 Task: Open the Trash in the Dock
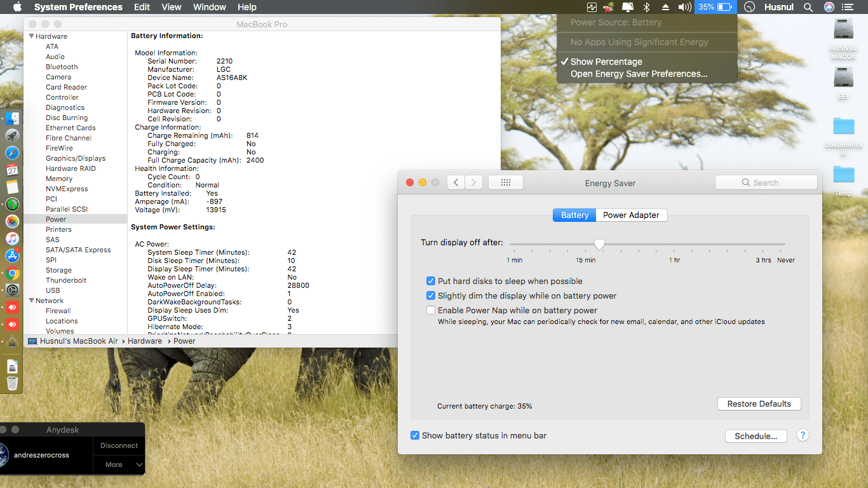coord(12,383)
